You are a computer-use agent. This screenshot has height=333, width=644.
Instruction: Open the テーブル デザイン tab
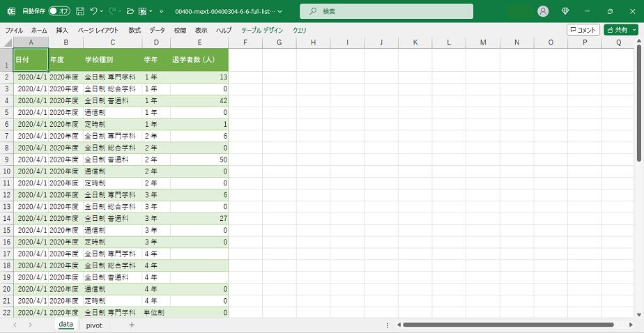coord(262,30)
